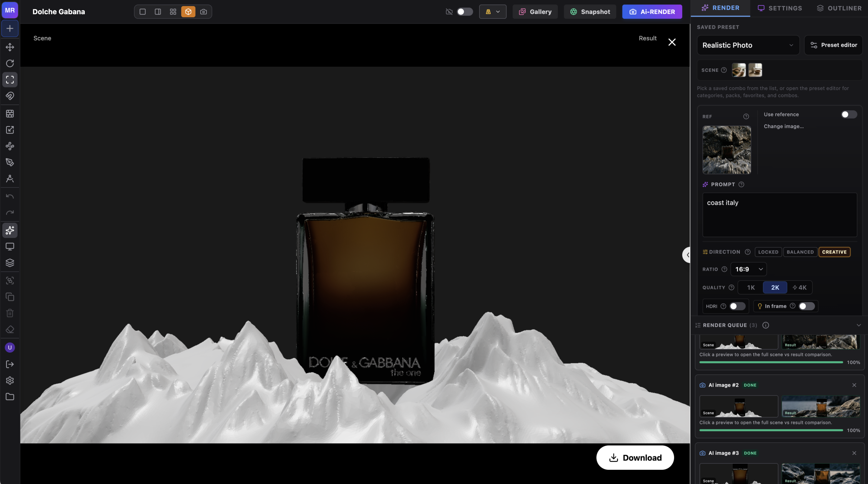Click the rotate tool icon
The height and width of the screenshot is (484, 868).
[x=10, y=63]
